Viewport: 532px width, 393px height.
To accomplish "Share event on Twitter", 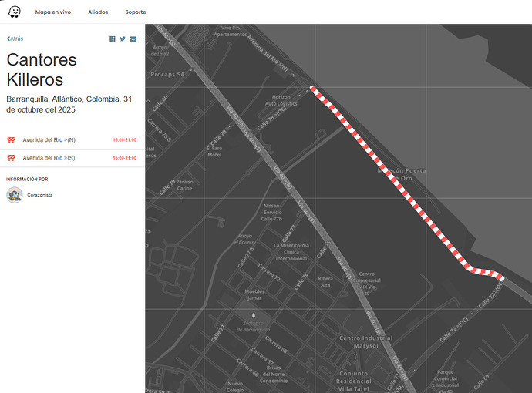I will (123, 39).
